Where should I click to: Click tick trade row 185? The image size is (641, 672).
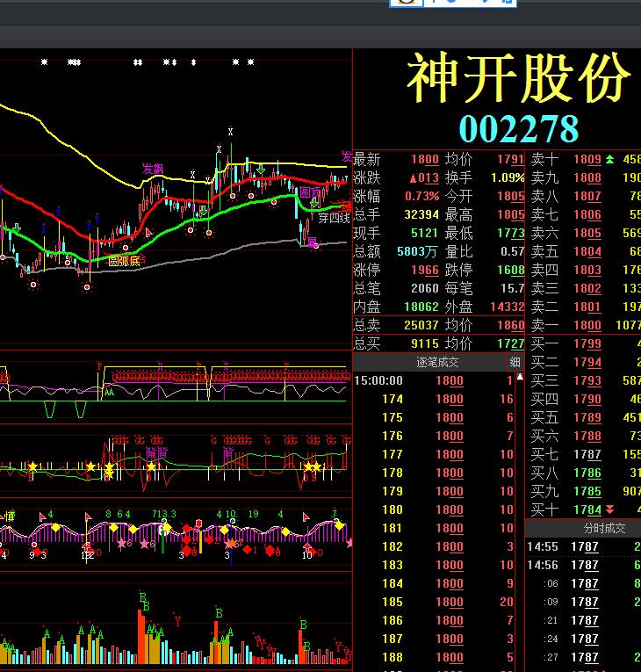[x=434, y=602]
